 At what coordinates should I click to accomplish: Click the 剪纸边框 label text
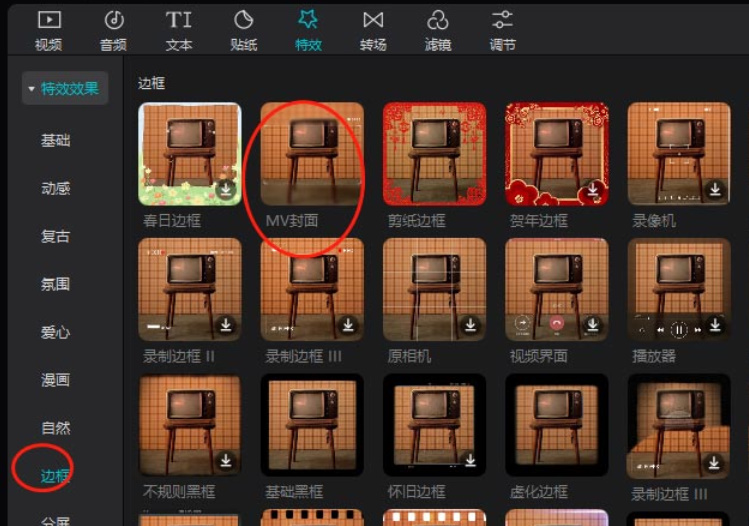[417, 221]
